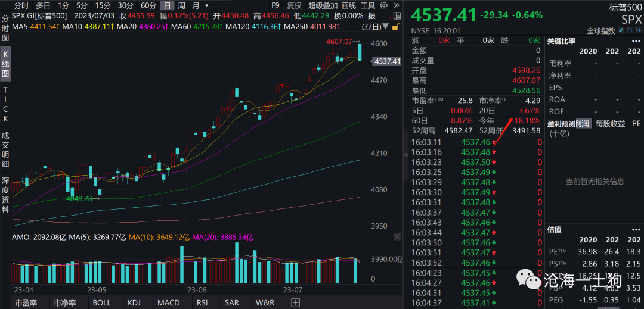The width and height of the screenshot is (644, 309).
Task: Switch to 分时 timeframe
Action: point(22,6)
